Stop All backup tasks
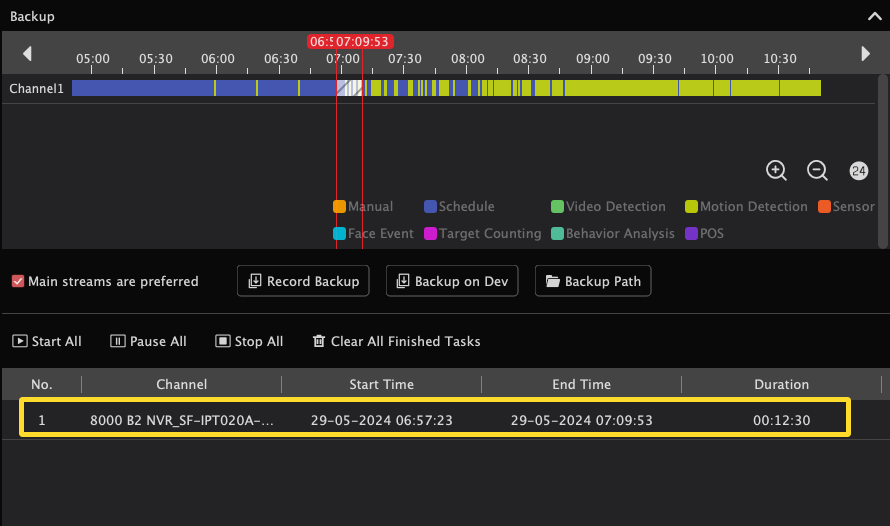Screen dimensions: 890x526 pyautogui.click(x=249, y=341)
